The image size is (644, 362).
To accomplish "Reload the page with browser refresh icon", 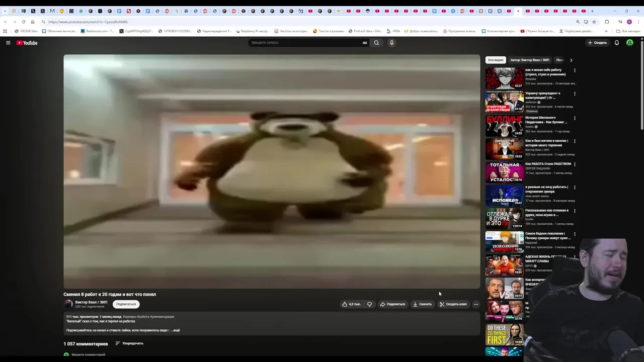I will click(x=23, y=22).
